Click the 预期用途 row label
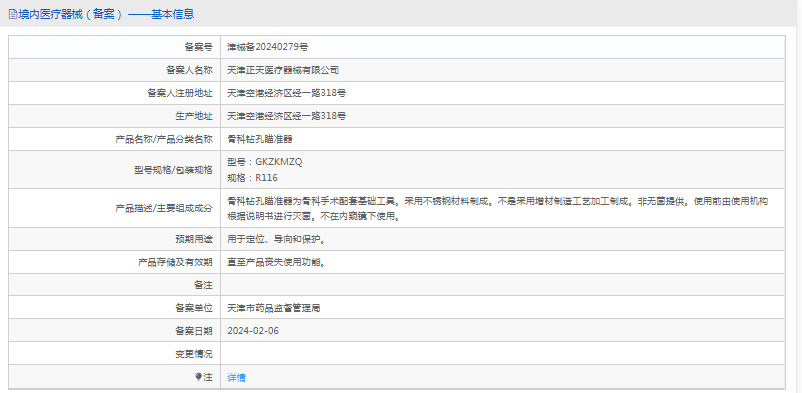Screen dimensions: 802x393 pyautogui.click(x=194, y=239)
